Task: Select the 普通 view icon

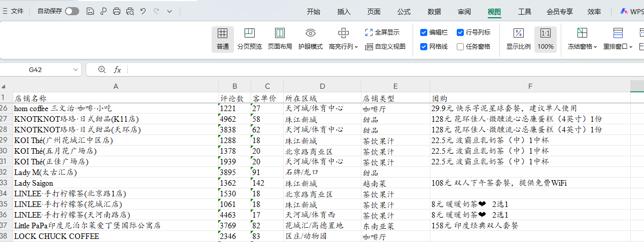Action: [x=222, y=33]
